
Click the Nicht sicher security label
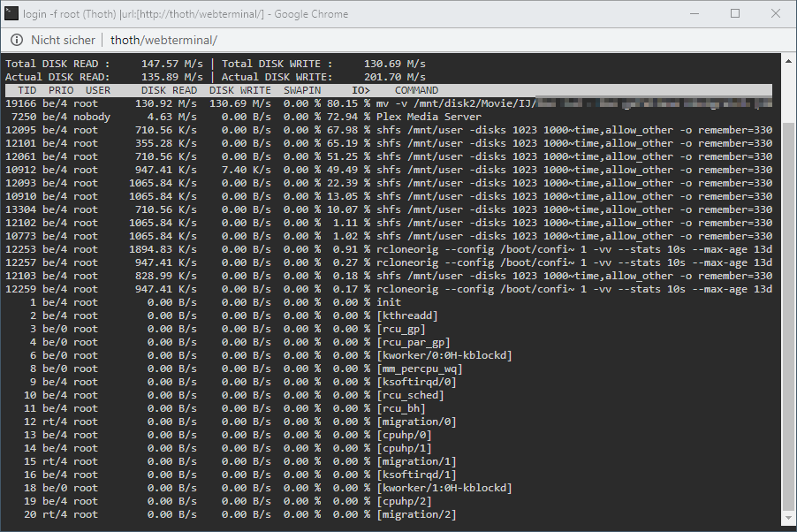point(63,40)
